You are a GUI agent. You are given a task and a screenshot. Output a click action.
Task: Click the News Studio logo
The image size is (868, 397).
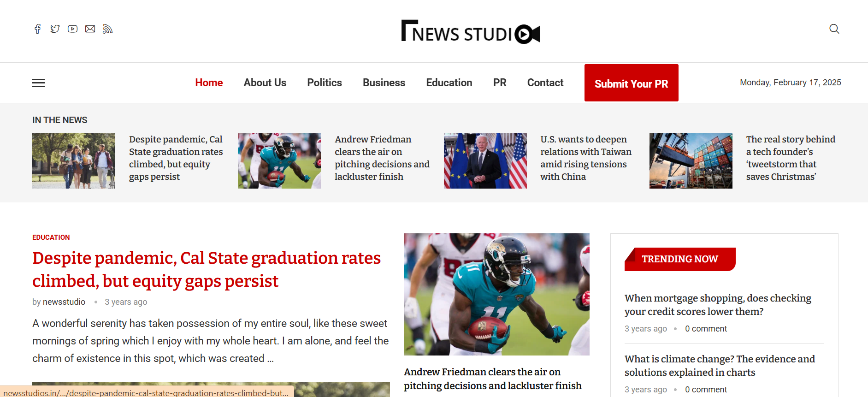tap(470, 32)
